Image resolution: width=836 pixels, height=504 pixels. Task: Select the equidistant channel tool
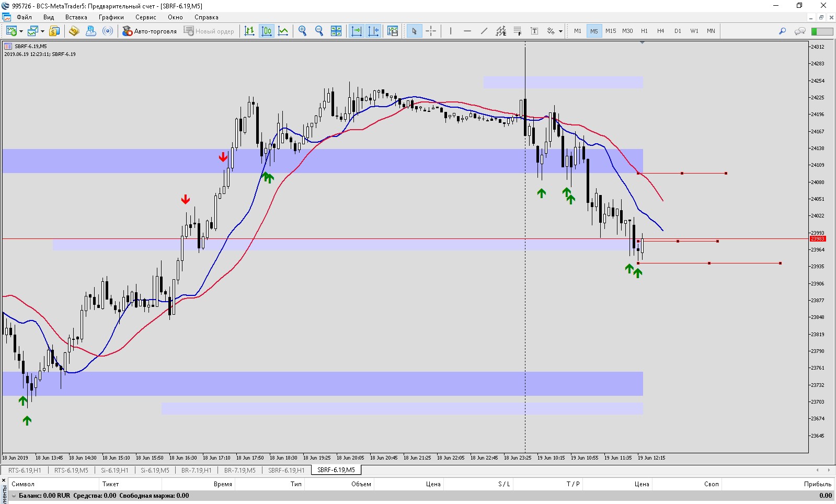[501, 31]
